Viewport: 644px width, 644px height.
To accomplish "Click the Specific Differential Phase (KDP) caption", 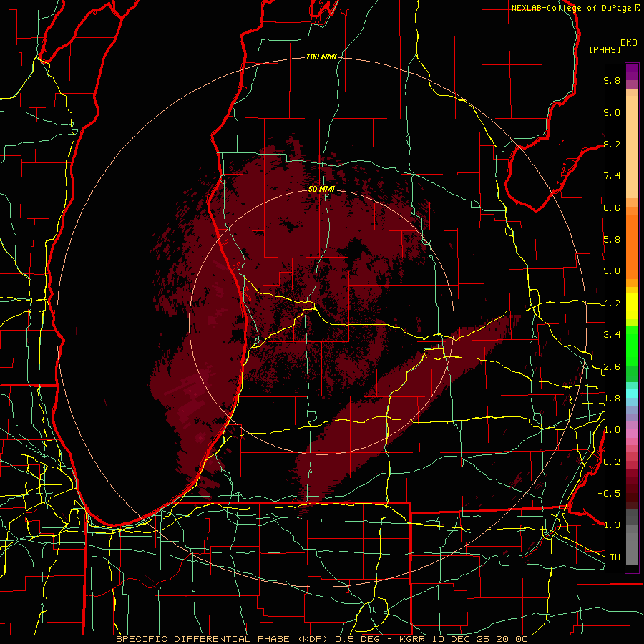I will point(223,639).
